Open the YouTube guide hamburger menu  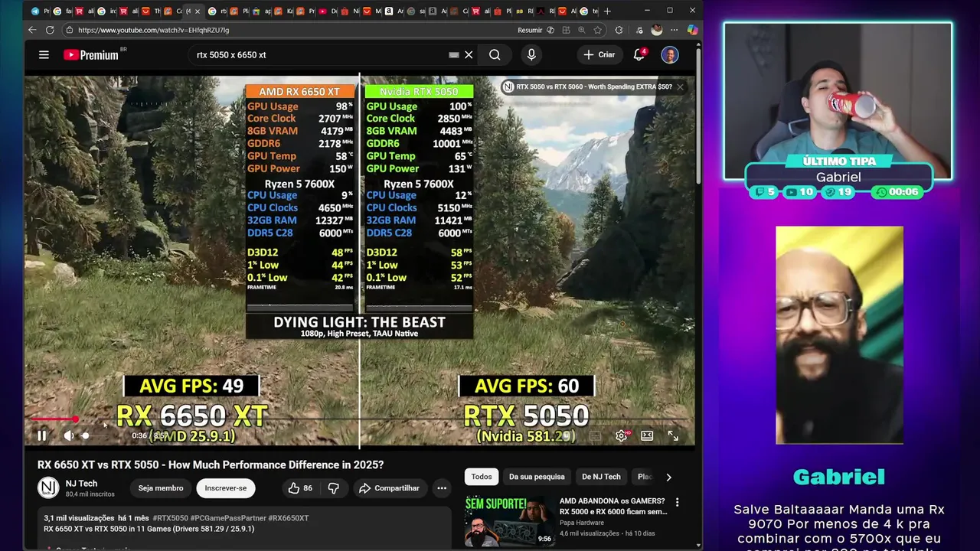pos(44,55)
